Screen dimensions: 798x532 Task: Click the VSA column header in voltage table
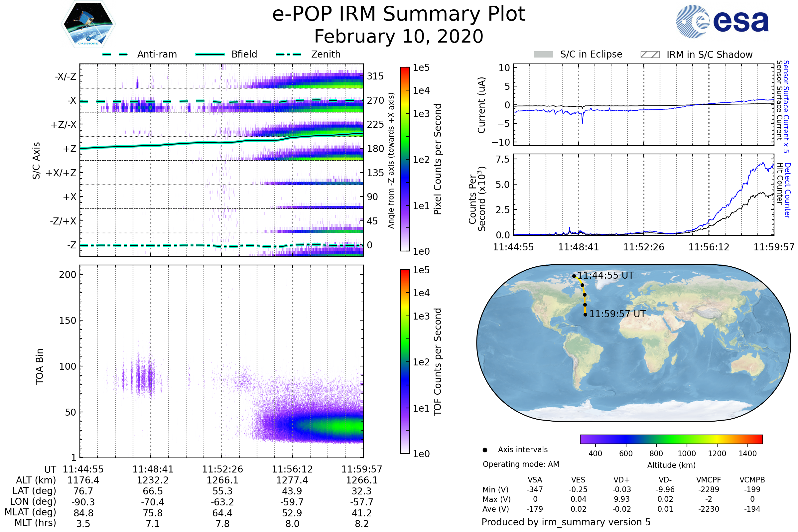[535, 480]
